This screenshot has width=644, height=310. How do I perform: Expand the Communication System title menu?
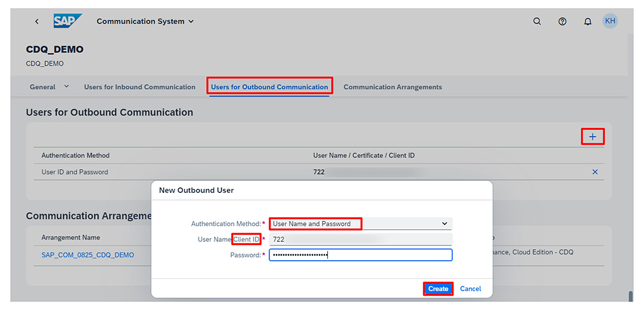pyautogui.click(x=145, y=21)
